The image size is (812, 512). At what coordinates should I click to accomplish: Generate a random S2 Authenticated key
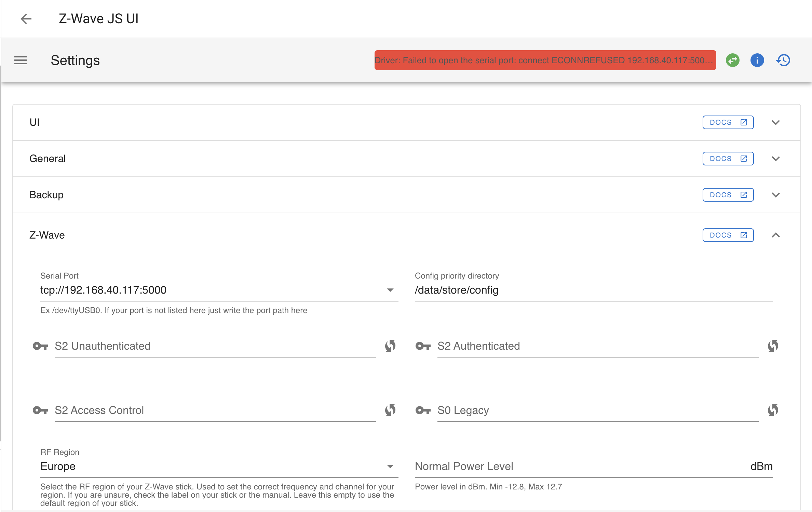pos(773,346)
